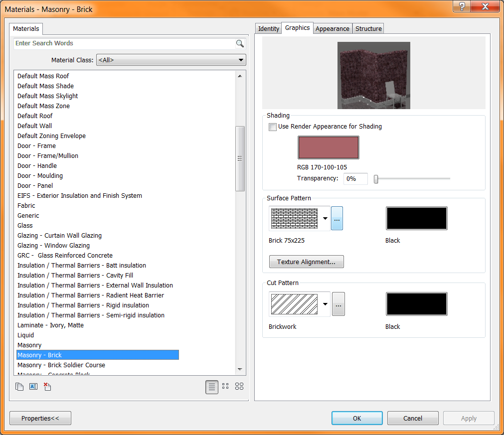
Task: Enable Use Render Appearance for Shading
Action: (273, 127)
